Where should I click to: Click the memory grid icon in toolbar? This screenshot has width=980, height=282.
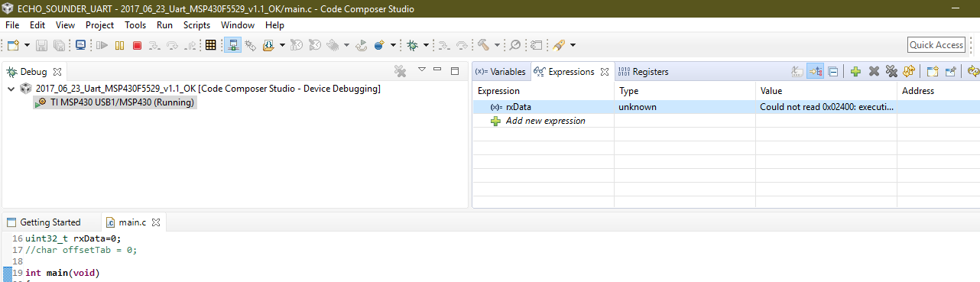(212, 45)
